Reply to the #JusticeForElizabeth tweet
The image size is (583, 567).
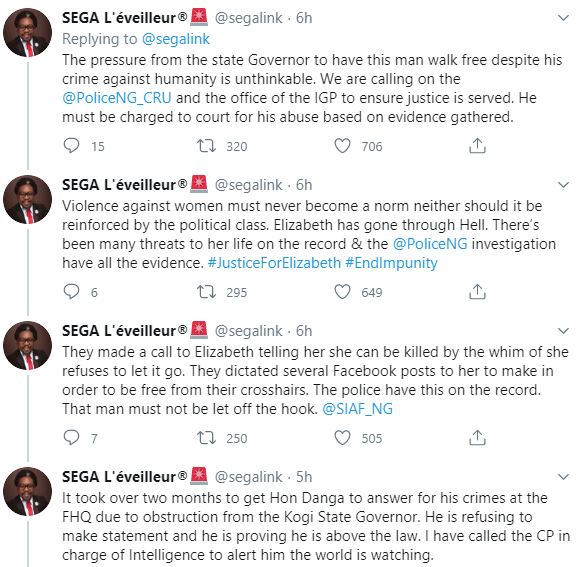(71, 292)
